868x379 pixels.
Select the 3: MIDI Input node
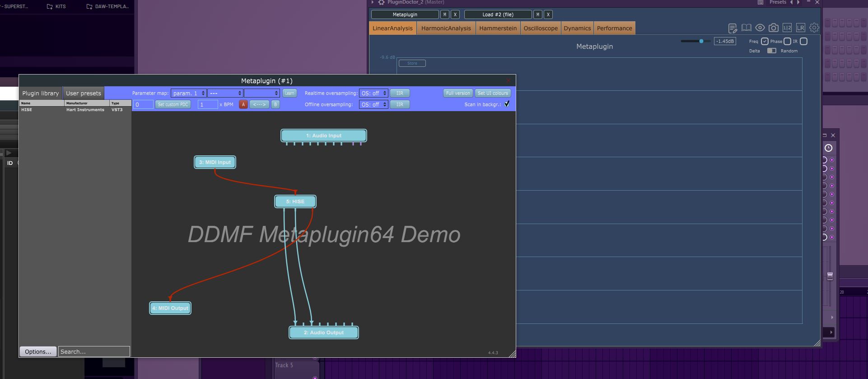[215, 162]
